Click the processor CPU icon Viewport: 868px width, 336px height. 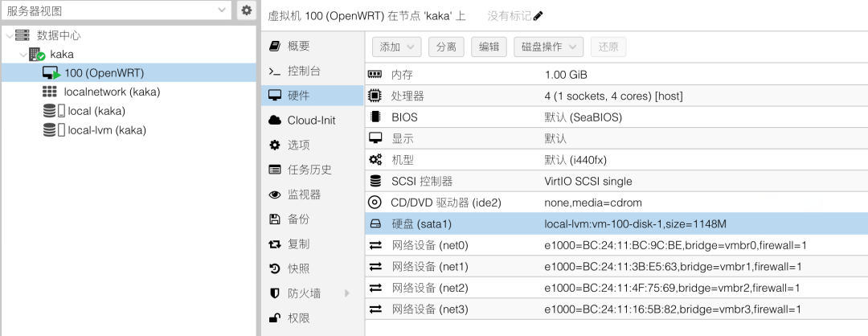click(375, 96)
